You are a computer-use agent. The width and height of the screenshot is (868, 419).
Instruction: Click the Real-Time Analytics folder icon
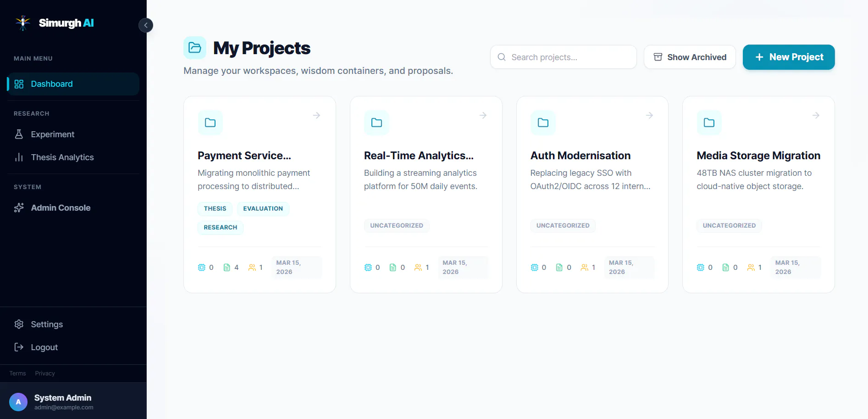[376, 123]
